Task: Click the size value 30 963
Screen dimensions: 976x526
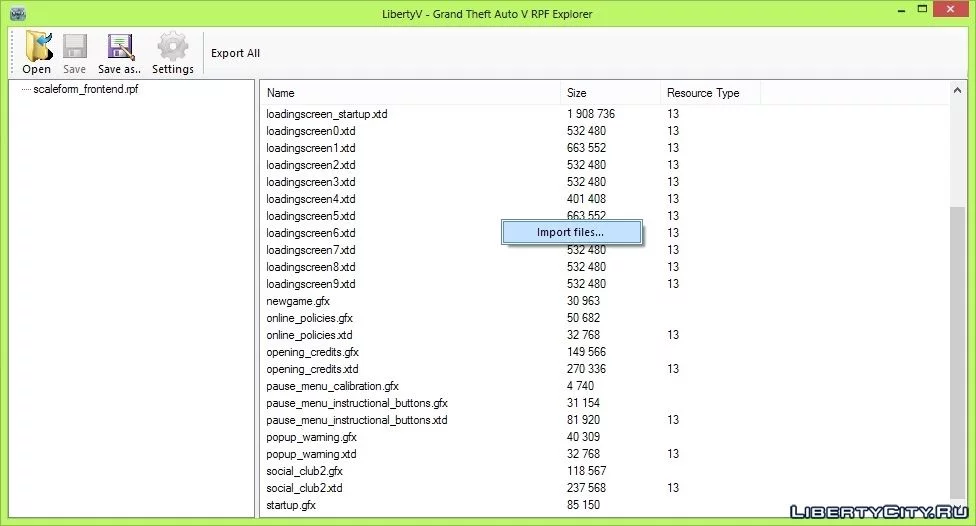Action: pos(583,301)
